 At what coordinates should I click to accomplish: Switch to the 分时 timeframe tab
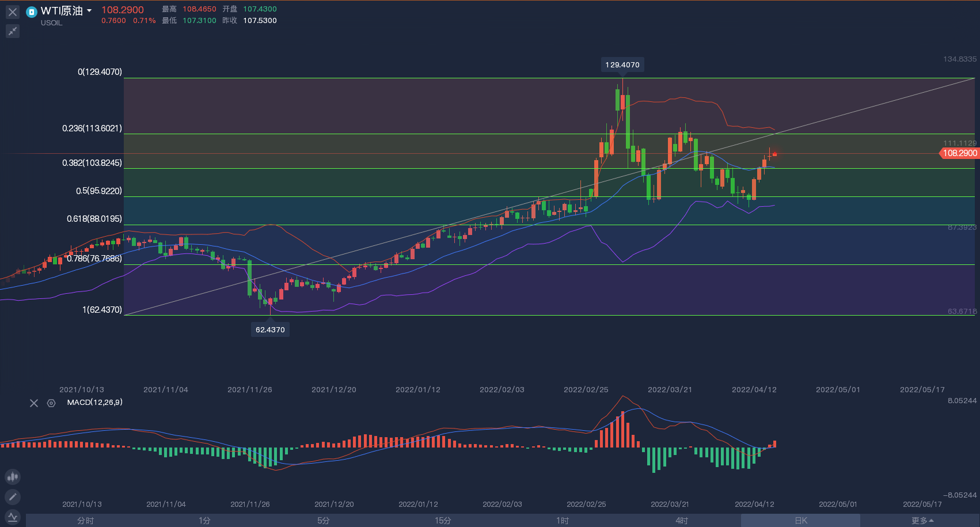pos(85,521)
